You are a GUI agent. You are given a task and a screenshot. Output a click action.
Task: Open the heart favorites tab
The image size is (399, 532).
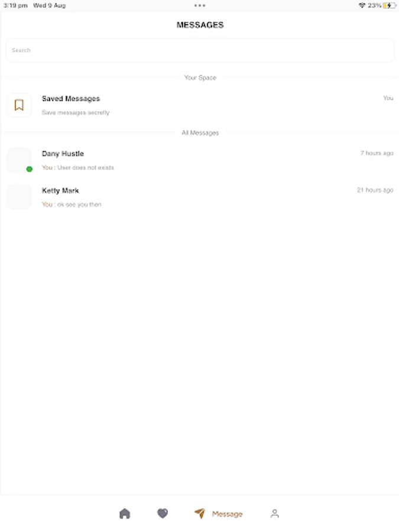[x=163, y=513]
